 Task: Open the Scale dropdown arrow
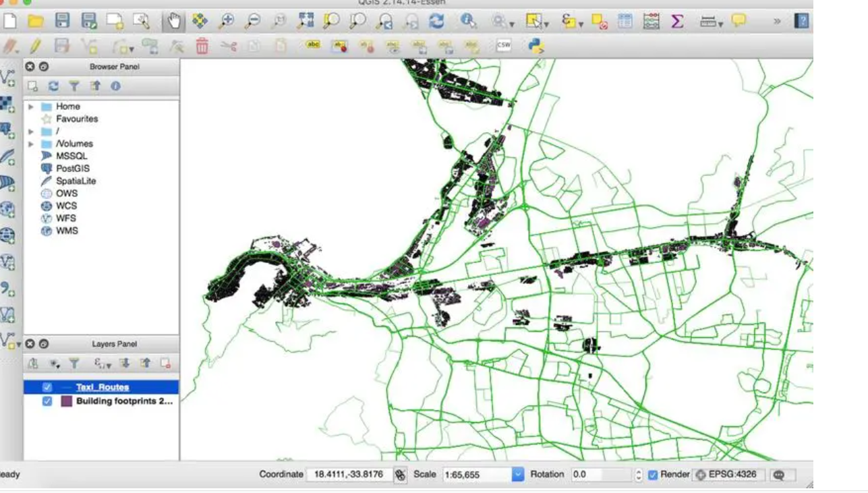(517, 475)
